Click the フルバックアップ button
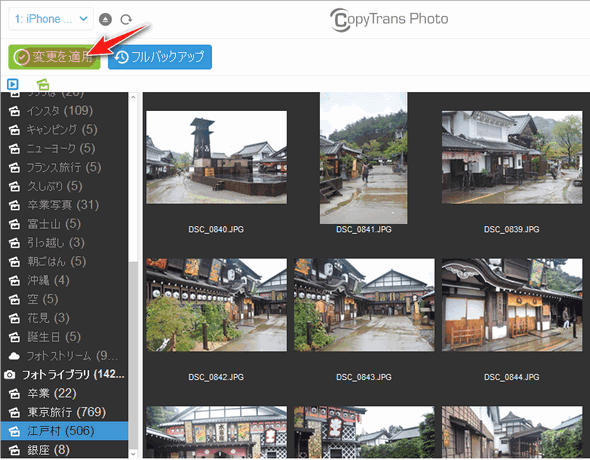The height and width of the screenshot is (460, 590). point(160,57)
